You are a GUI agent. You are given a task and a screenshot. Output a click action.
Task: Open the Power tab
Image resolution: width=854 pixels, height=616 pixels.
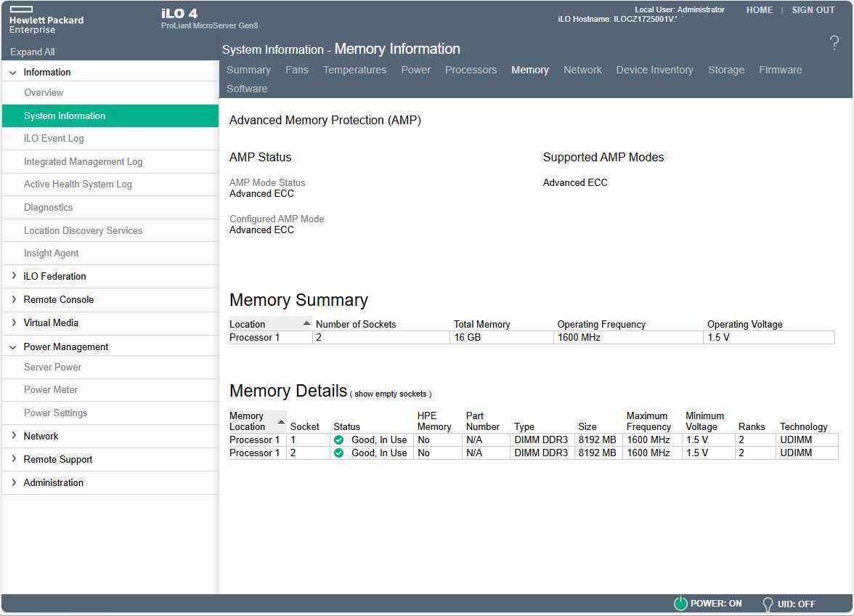[415, 70]
